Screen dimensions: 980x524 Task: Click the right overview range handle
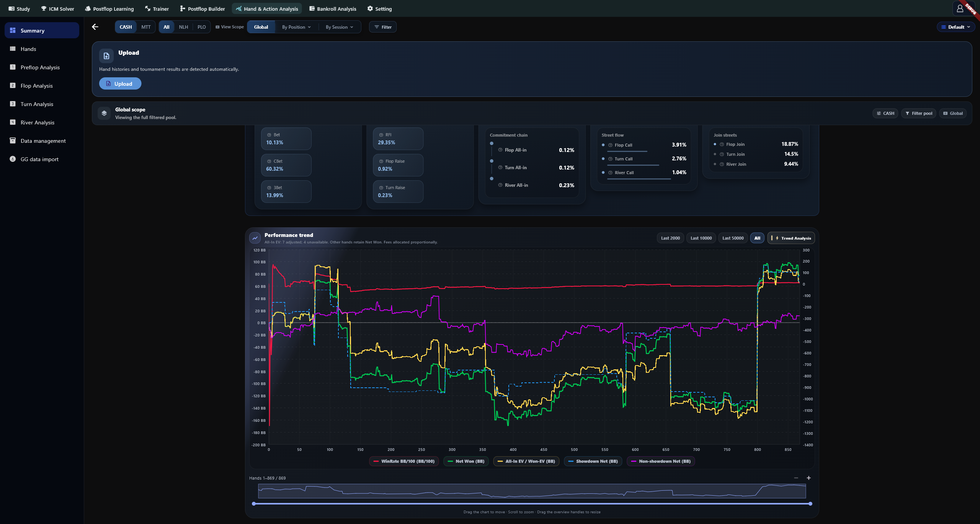tap(810, 504)
